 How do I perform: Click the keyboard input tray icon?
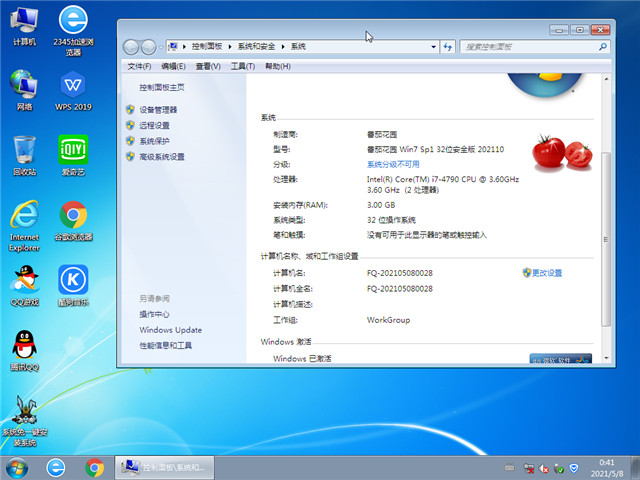pyautogui.click(x=509, y=467)
